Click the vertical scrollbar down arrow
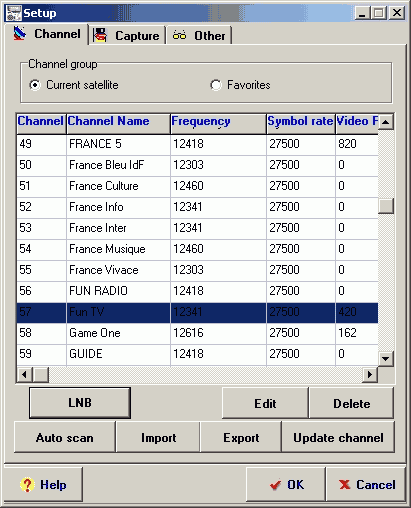The height and width of the screenshot is (508, 411). point(386,359)
